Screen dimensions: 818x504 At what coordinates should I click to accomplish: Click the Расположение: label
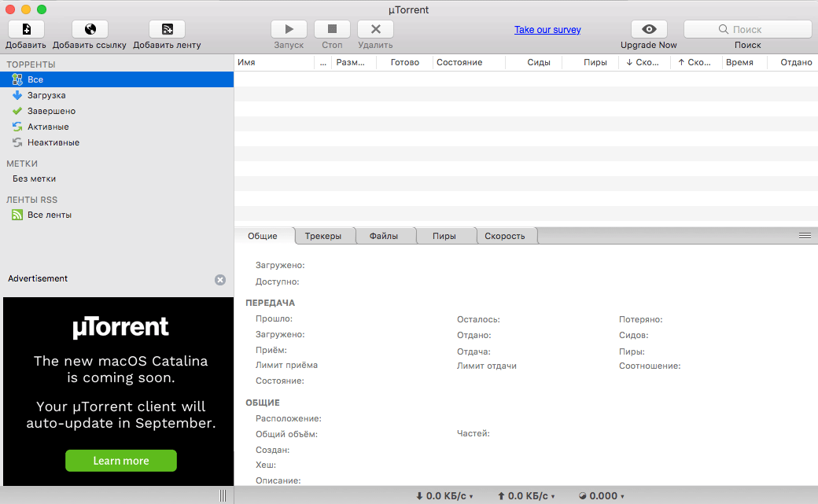pos(289,418)
